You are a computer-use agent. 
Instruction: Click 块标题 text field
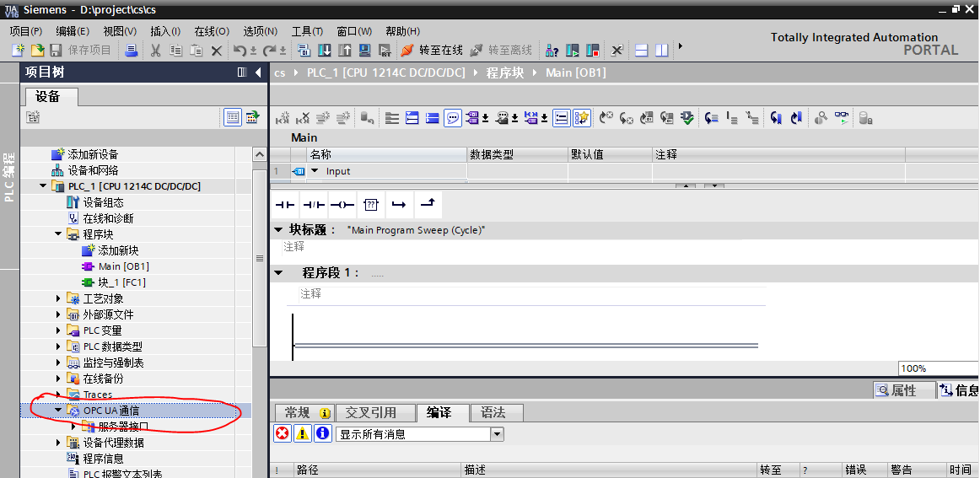coord(416,230)
